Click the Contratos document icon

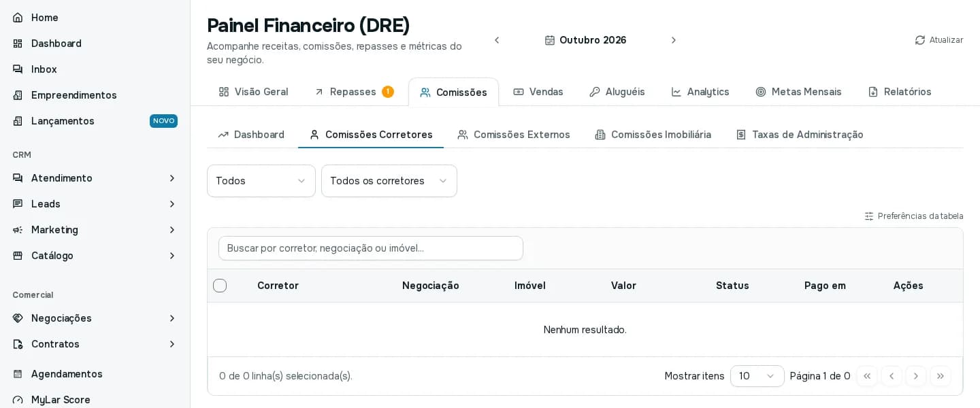(18, 344)
